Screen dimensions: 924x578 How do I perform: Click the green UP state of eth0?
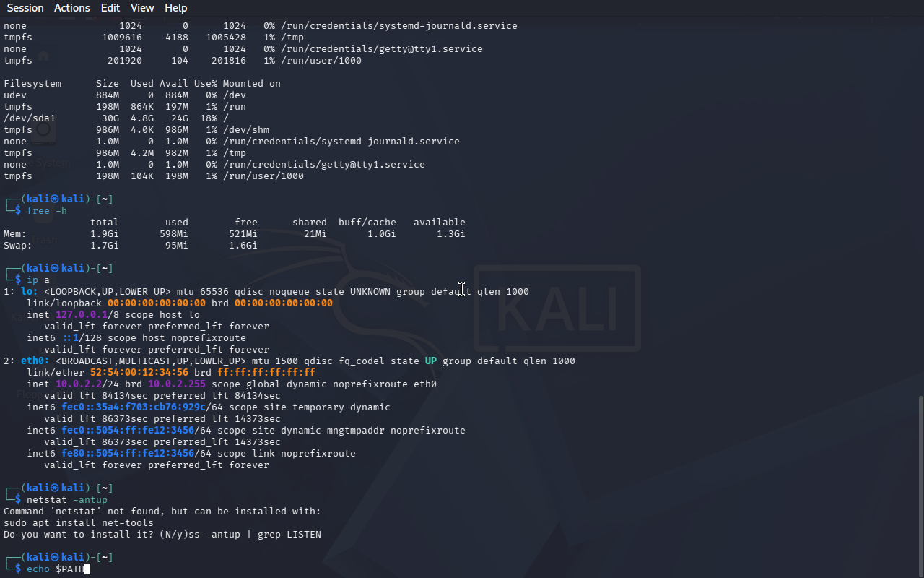[430, 361]
